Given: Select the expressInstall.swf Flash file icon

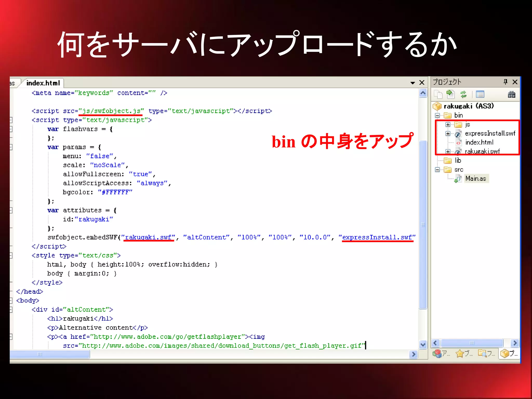Looking at the screenshot, I should [458, 134].
